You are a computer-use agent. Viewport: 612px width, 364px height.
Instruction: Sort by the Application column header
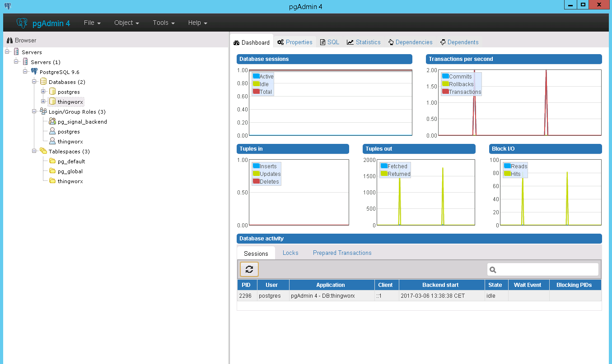[332, 285]
